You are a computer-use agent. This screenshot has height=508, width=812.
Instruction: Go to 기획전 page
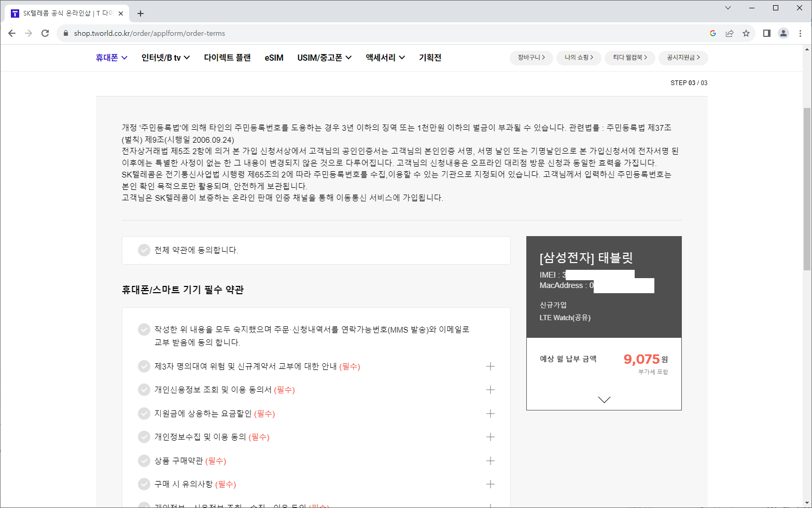click(430, 58)
